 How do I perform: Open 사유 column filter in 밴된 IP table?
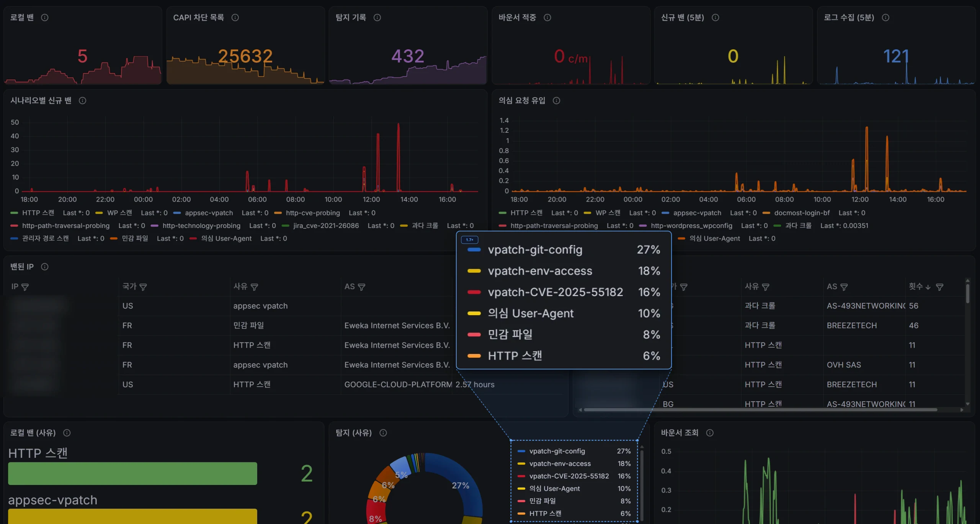coord(254,287)
